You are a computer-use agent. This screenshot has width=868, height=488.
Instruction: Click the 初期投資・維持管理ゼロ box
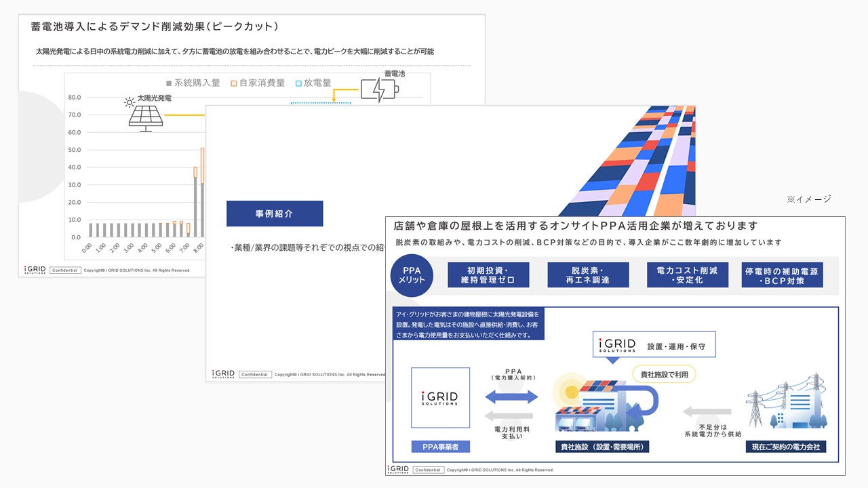(488, 275)
